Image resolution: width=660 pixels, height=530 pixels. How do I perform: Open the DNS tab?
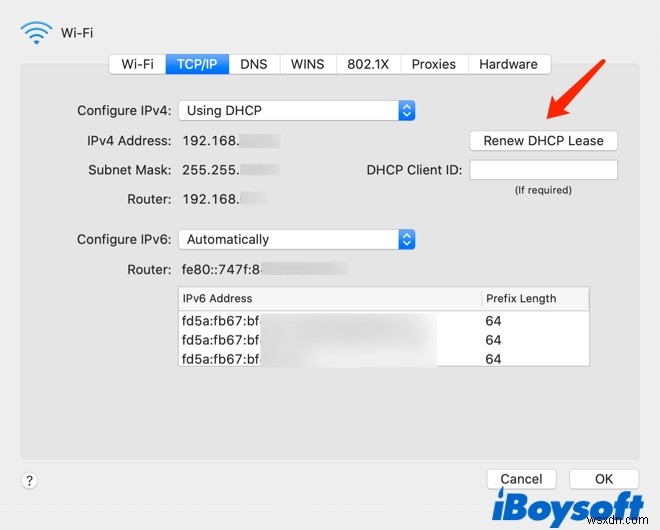click(x=254, y=64)
